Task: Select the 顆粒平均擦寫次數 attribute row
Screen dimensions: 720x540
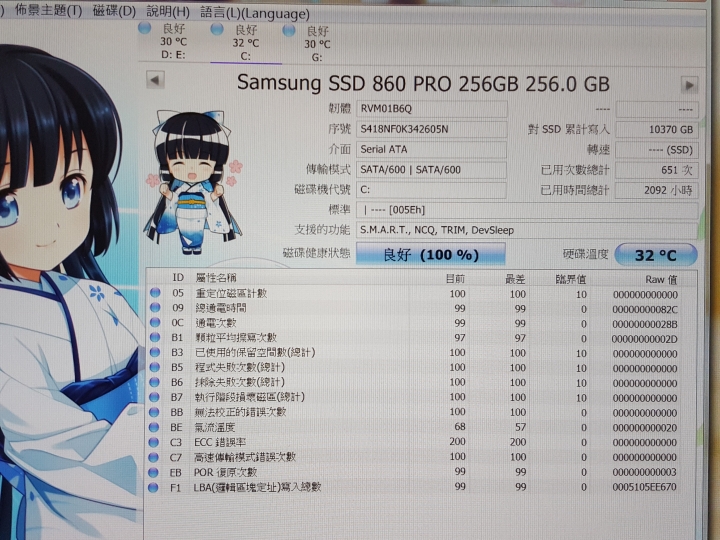Action: 415,338
